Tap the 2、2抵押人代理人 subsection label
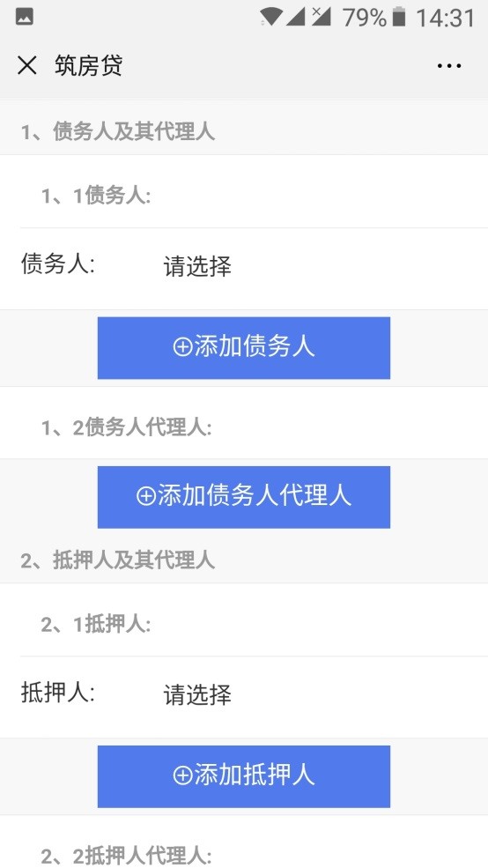 click(x=127, y=856)
